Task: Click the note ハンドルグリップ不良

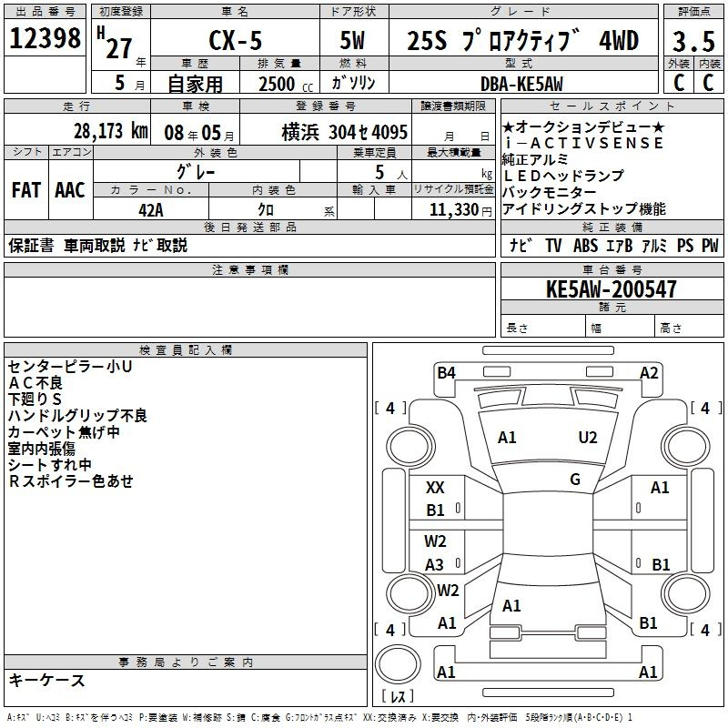Action: (x=77, y=416)
